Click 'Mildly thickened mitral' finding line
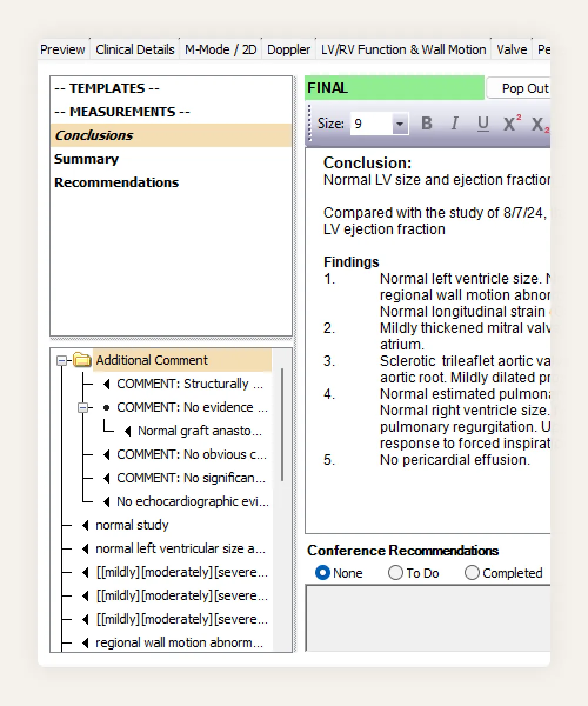588x706 pixels. point(465,328)
